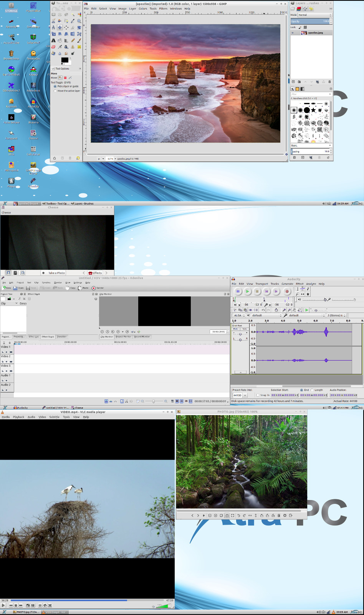Select the Pencil tool in GIMP toolbox

pyautogui.click(x=73, y=40)
